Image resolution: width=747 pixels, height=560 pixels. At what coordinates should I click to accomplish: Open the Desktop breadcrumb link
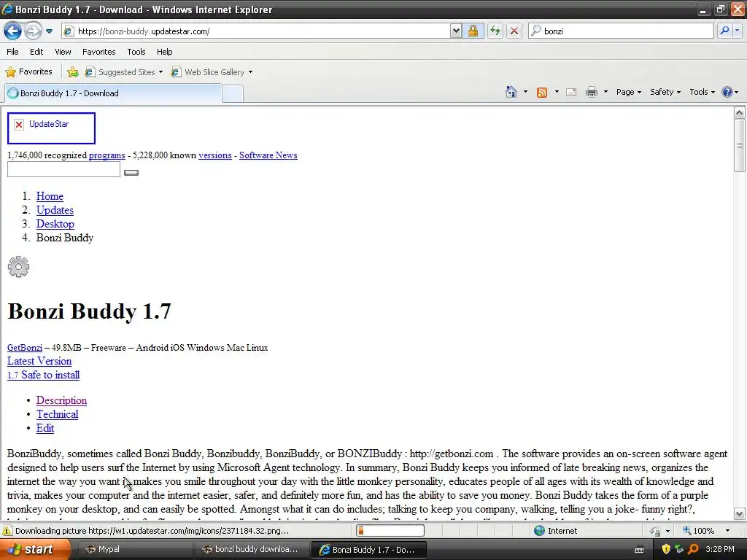point(55,224)
